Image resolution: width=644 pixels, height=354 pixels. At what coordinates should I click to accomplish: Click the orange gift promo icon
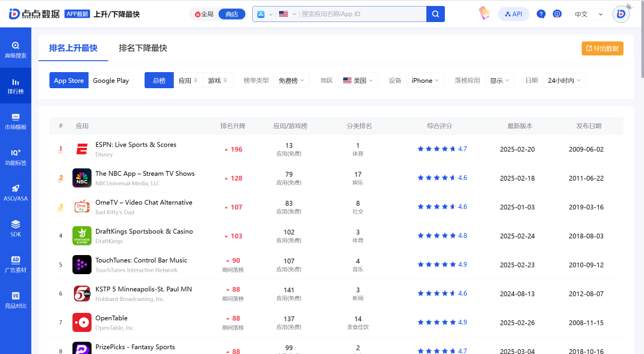(484, 13)
